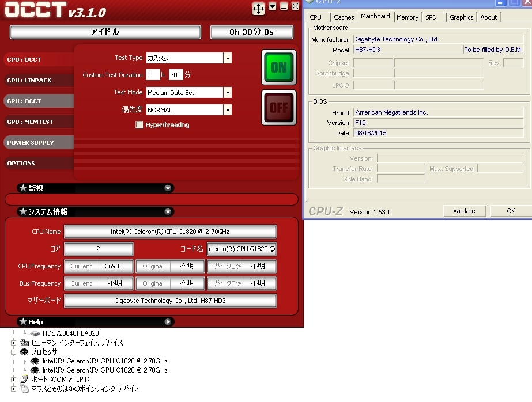Expand the Help section arrow

168,322
